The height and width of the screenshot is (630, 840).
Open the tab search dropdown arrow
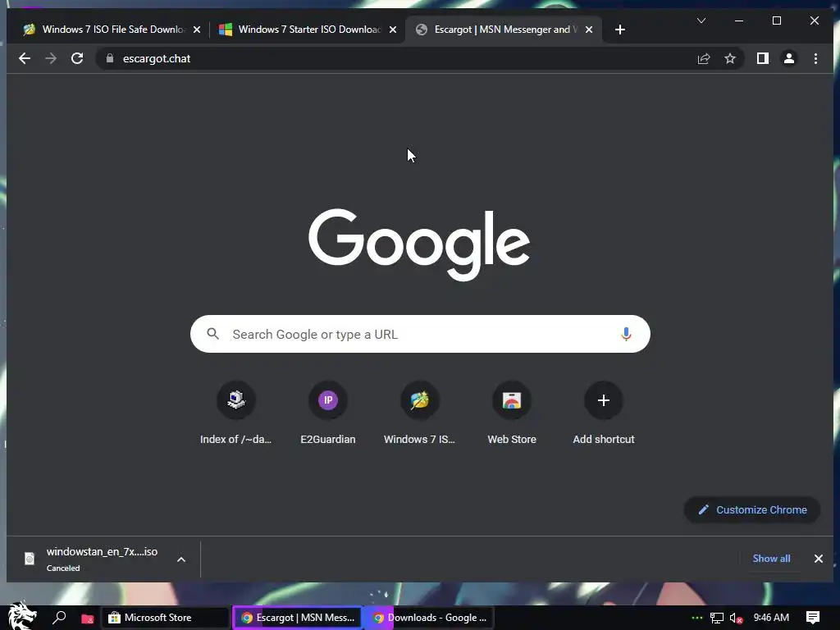(701, 21)
